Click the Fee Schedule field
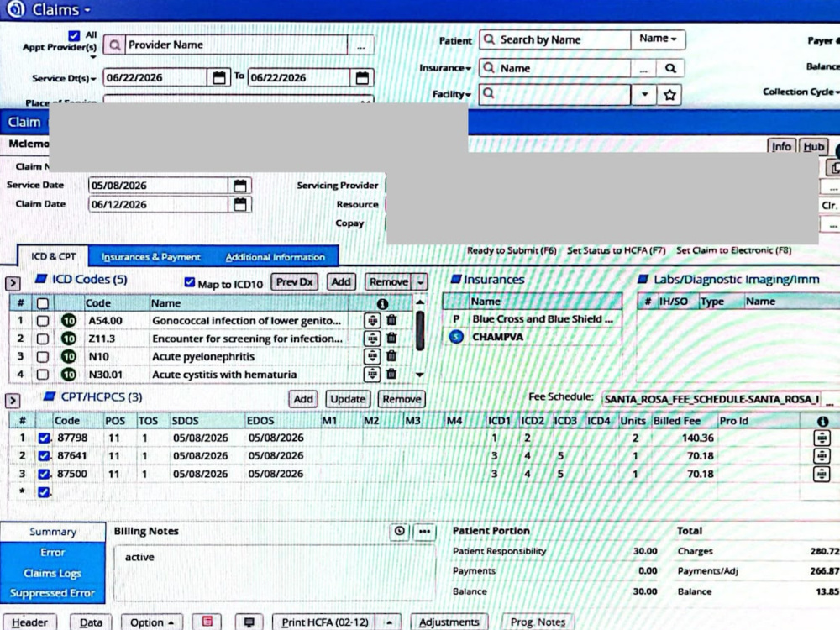Screen dimensions: 840x630 712,399
